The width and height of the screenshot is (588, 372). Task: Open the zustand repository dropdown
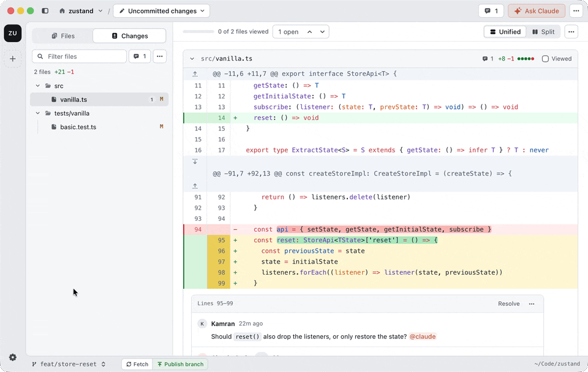pos(81,11)
